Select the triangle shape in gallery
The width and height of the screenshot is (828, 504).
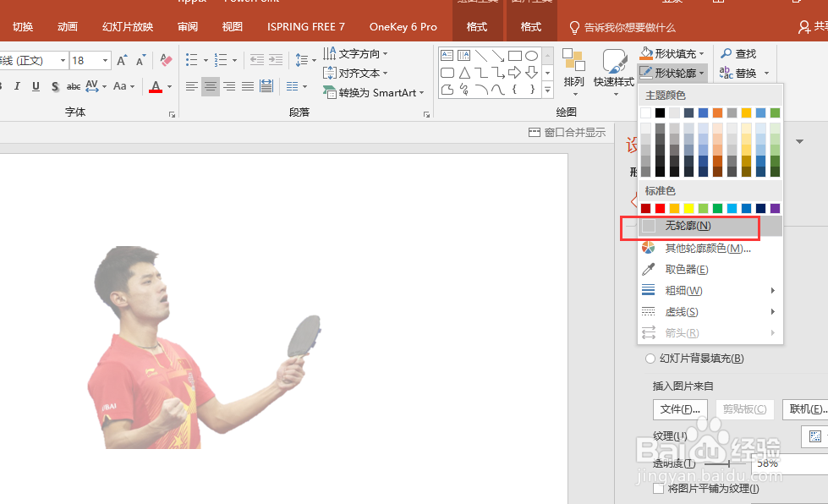(464, 73)
